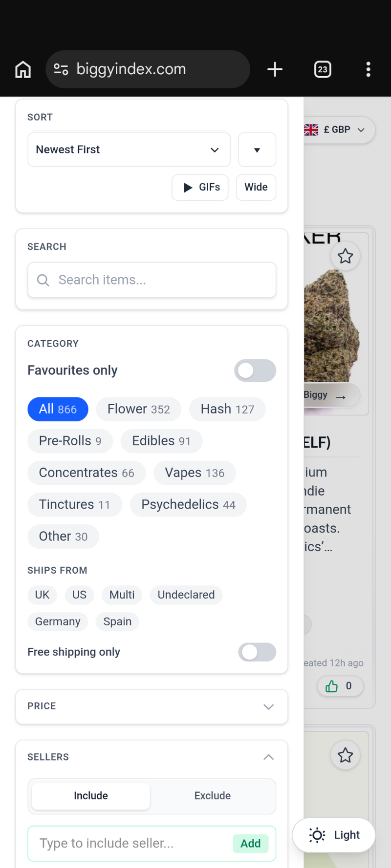Enable the Favourites only toggle
391x868 pixels.
[x=255, y=371]
